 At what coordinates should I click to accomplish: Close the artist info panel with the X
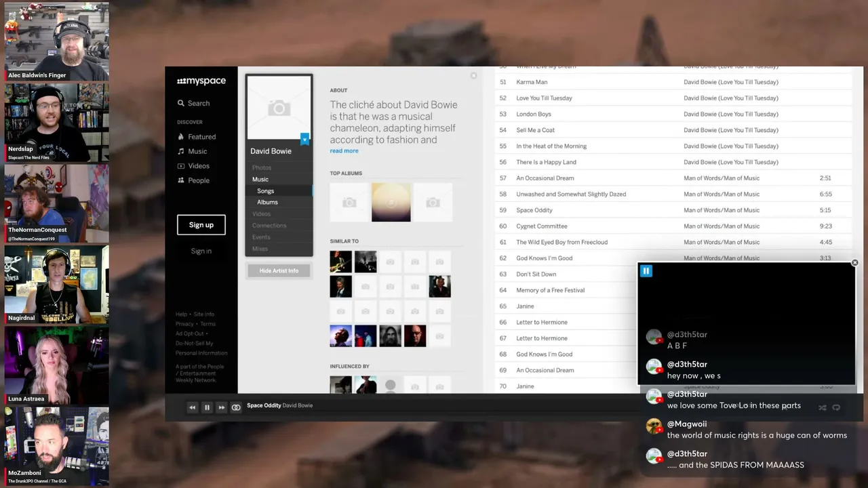[x=474, y=76]
